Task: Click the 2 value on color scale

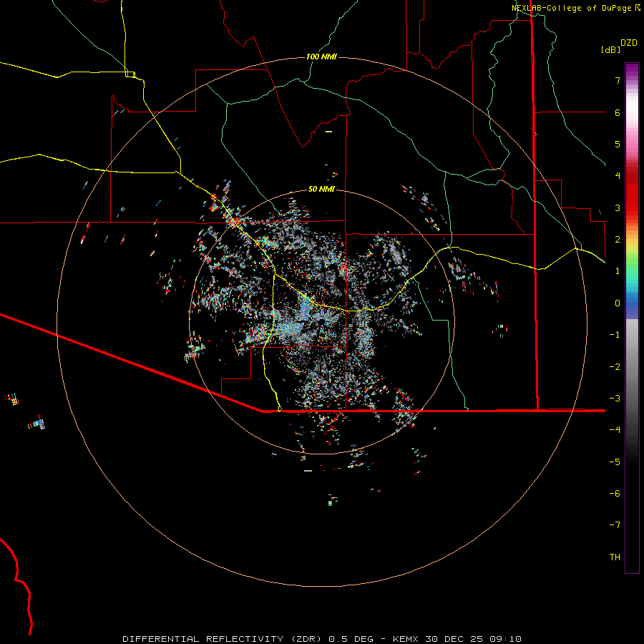Action: pos(618,240)
